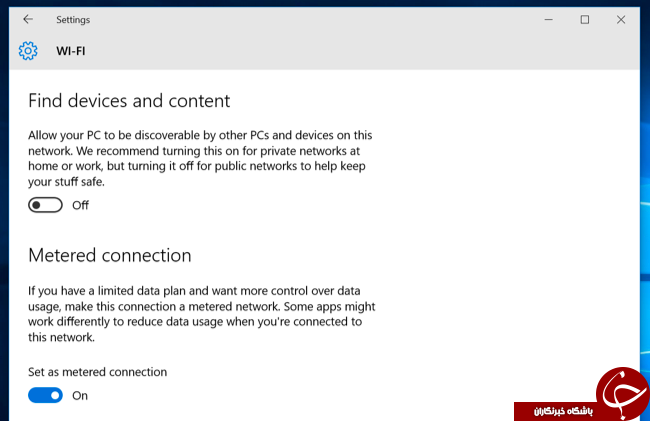Click the red circular news logo
The image size is (650, 421).
pos(623,392)
